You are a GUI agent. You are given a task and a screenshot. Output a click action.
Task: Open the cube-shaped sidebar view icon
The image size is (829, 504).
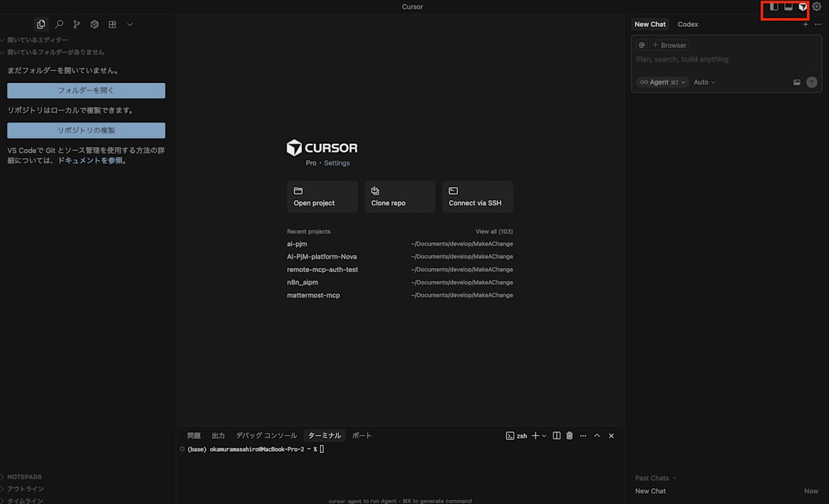95,24
